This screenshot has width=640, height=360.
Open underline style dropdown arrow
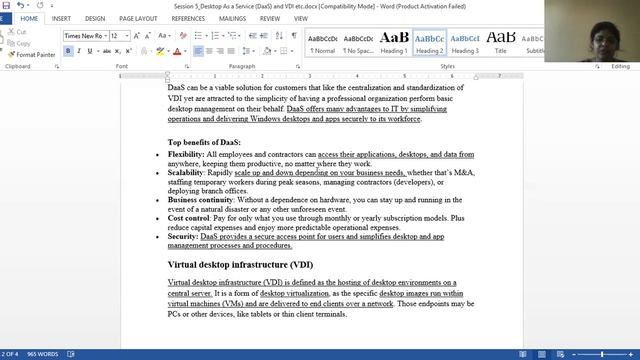point(98,51)
